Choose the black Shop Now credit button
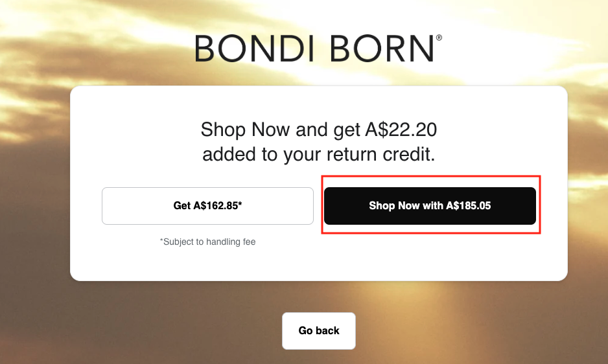 [430, 206]
